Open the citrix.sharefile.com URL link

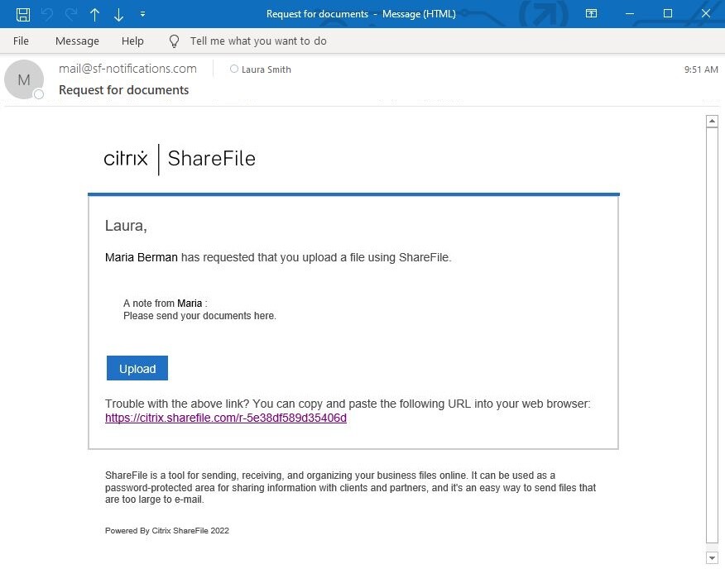[226, 418]
